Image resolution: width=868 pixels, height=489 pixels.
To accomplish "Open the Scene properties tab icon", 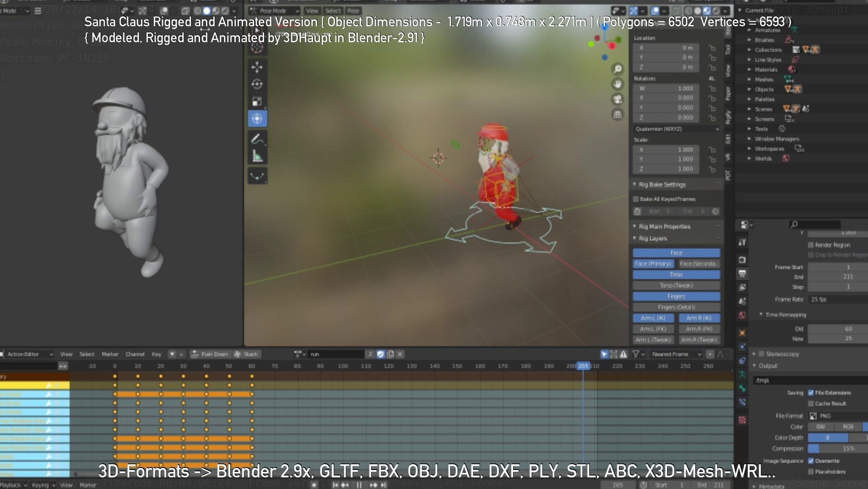I will [x=742, y=301].
